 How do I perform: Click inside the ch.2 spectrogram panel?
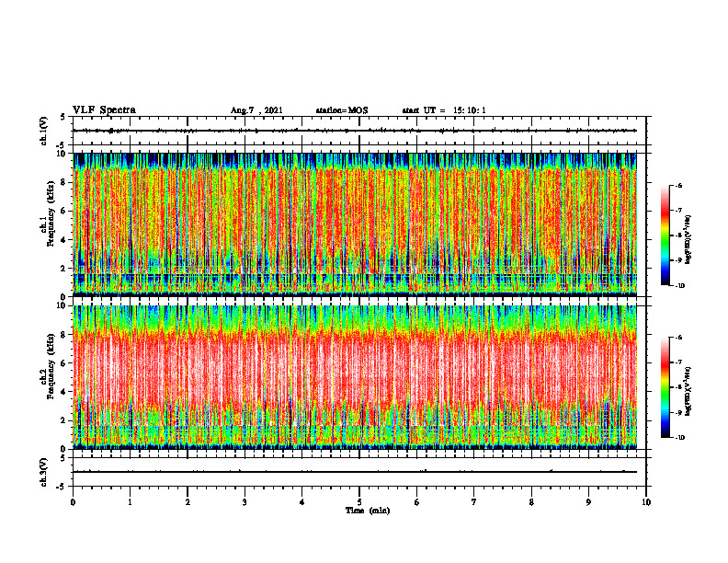pos(355,377)
